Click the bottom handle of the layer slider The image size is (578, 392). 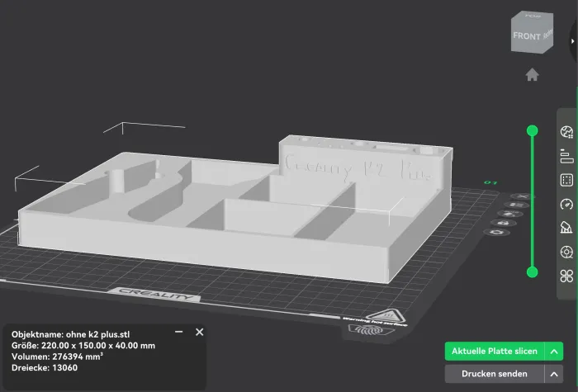[x=532, y=272]
